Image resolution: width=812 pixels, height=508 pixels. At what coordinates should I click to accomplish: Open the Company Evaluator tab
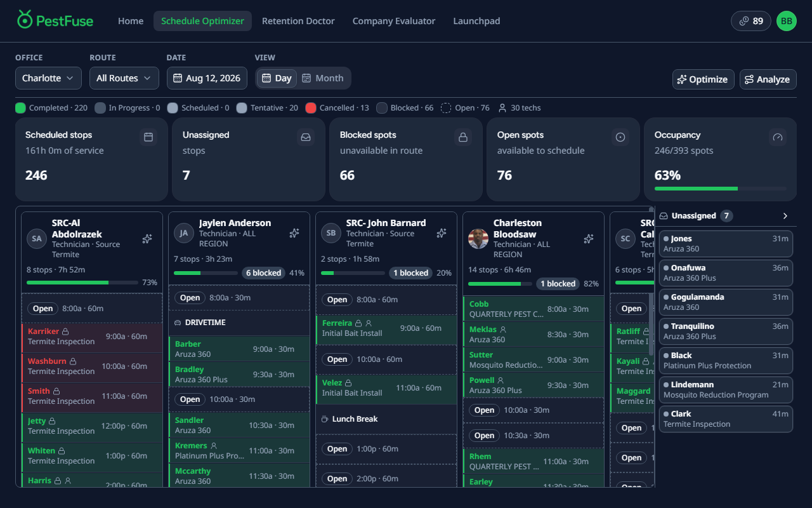click(x=394, y=21)
